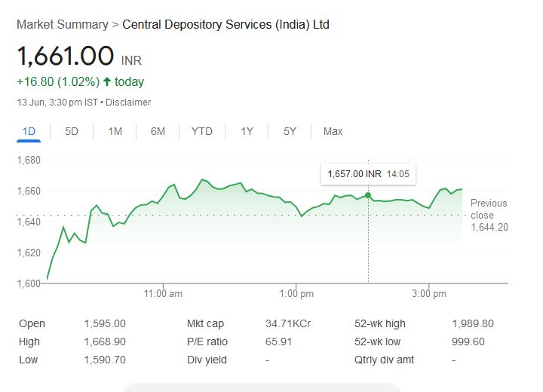Open the Disclaimer link
This screenshot has height=392, width=543.
pyautogui.click(x=128, y=103)
